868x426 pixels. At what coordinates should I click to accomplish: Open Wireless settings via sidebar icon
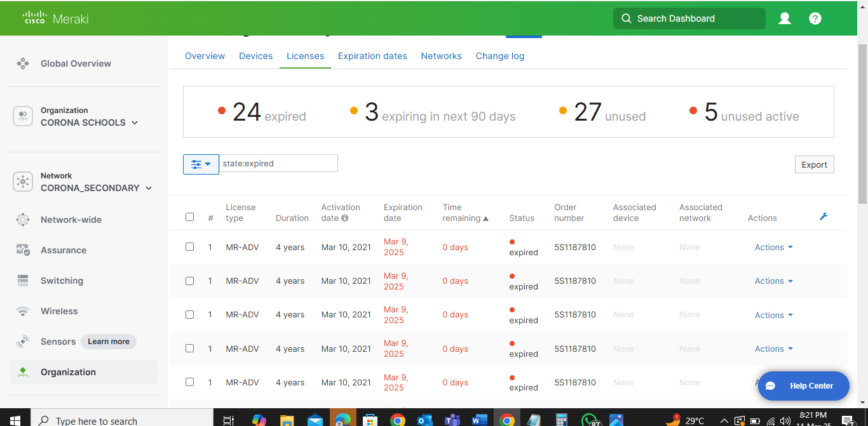(23, 310)
